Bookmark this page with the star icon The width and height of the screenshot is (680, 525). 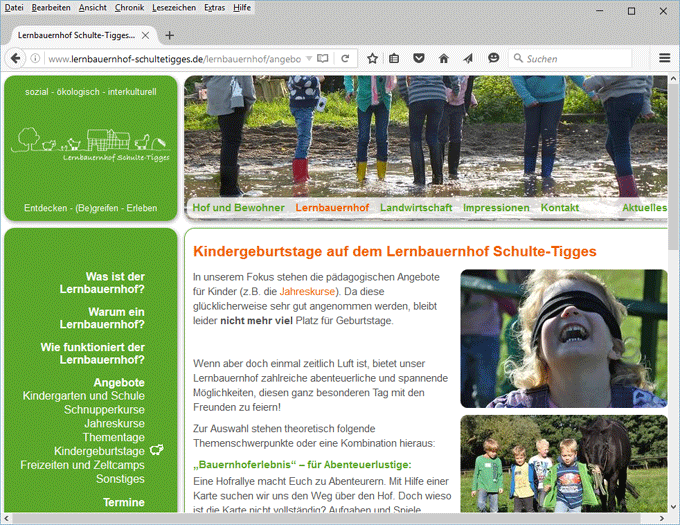[x=372, y=58]
